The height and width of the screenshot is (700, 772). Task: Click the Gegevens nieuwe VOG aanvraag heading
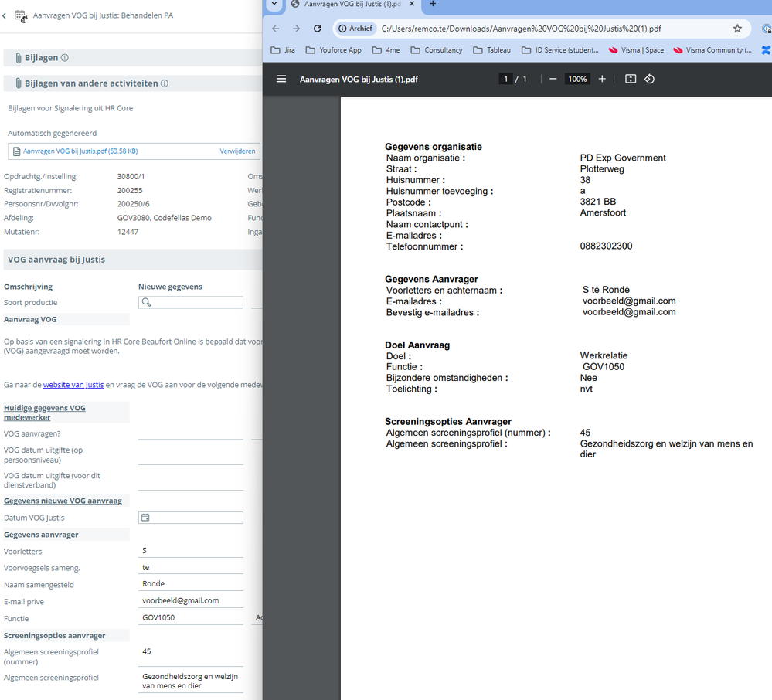click(x=63, y=501)
